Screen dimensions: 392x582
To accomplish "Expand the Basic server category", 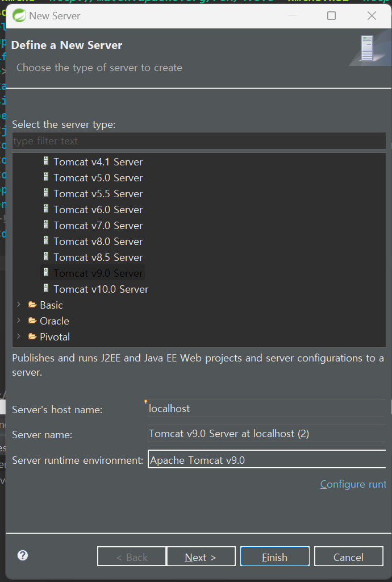I will (19, 305).
